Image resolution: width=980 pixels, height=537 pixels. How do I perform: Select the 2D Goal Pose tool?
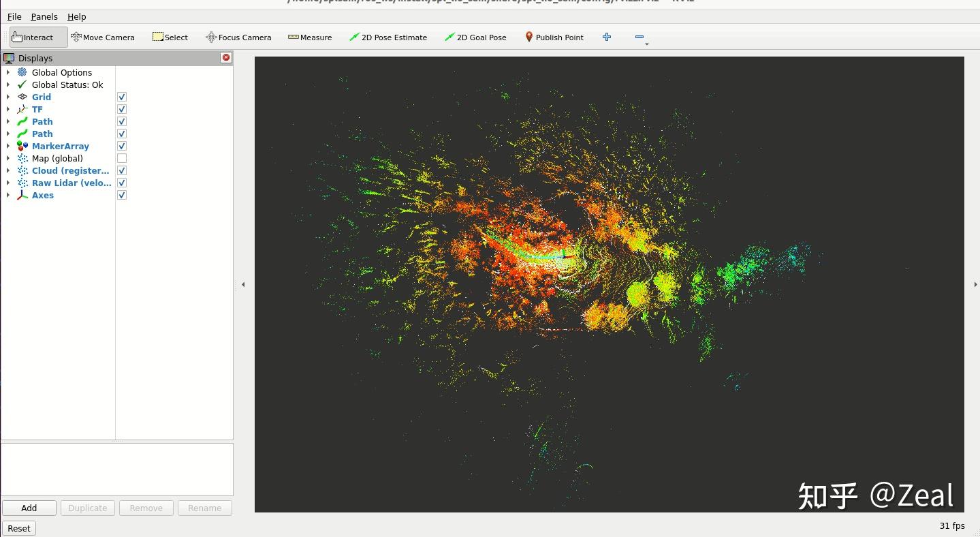point(475,37)
